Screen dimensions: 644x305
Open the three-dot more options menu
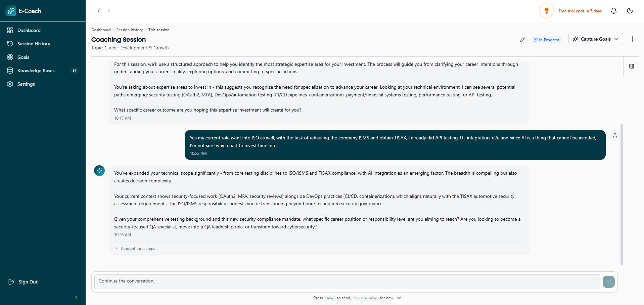633,39
